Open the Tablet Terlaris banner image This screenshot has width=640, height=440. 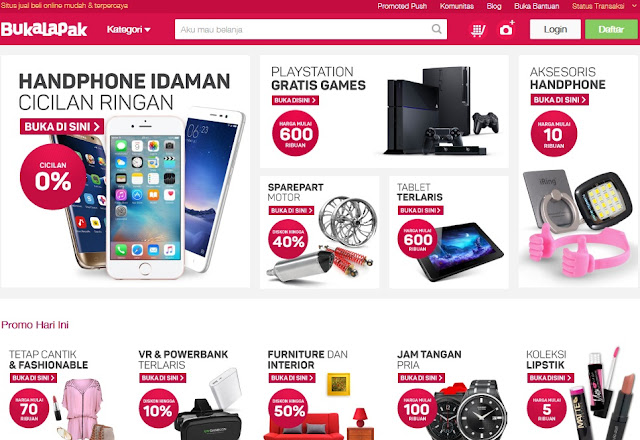coord(449,232)
